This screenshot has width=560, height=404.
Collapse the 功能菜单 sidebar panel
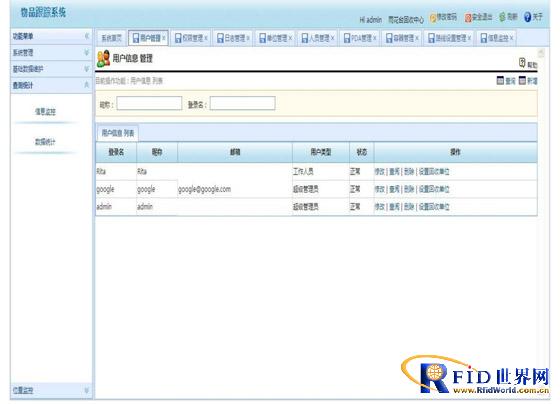point(86,36)
